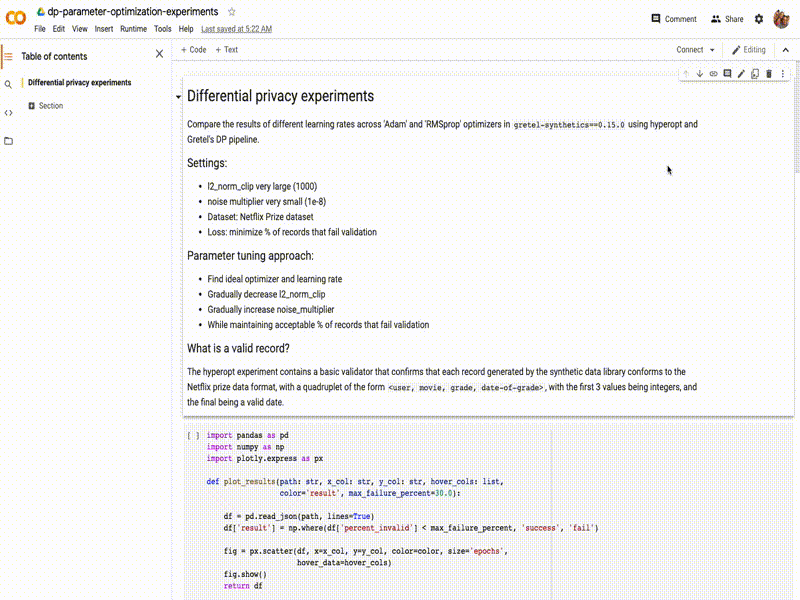Add a new Text cell
This screenshot has height=600, width=800.
point(227,49)
